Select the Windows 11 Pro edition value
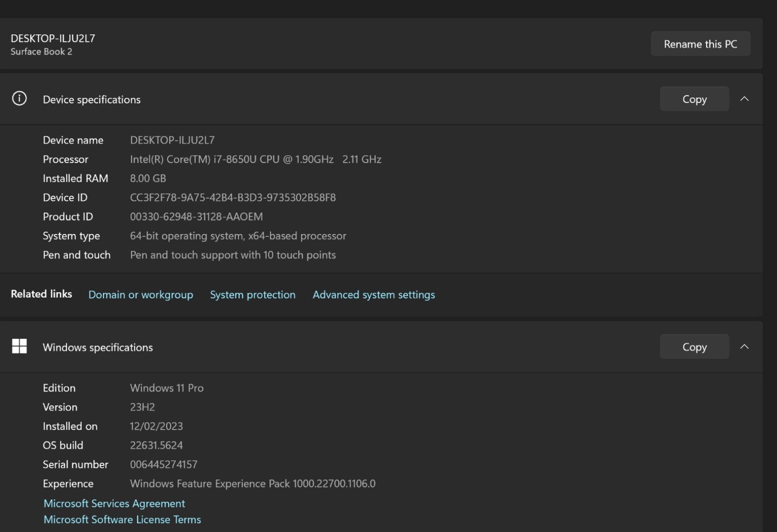 tap(167, 388)
